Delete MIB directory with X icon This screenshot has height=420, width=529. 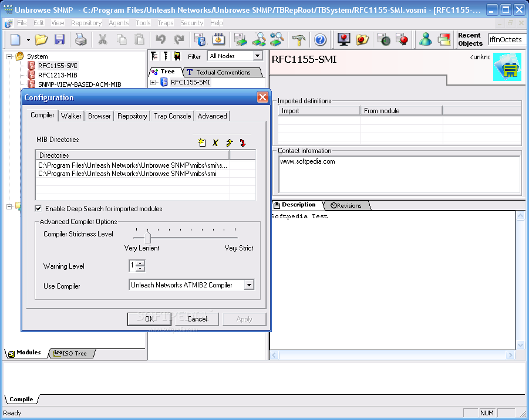pyautogui.click(x=215, y=143)
